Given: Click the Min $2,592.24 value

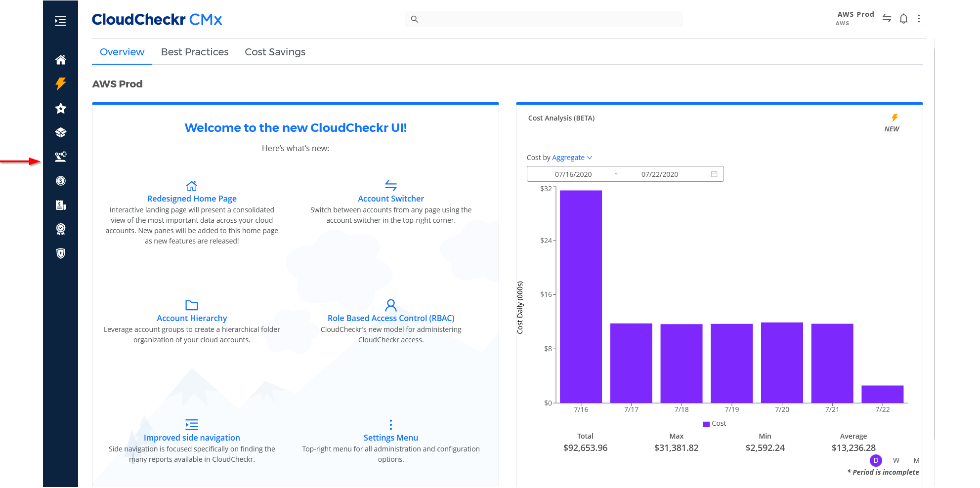Looking at the screenshot, I should [765, 448].
